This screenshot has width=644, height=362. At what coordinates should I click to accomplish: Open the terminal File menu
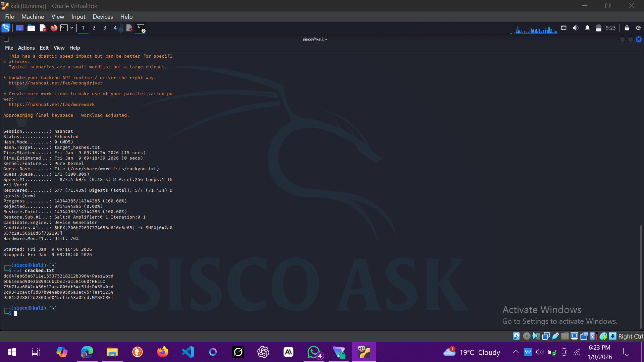9,48
